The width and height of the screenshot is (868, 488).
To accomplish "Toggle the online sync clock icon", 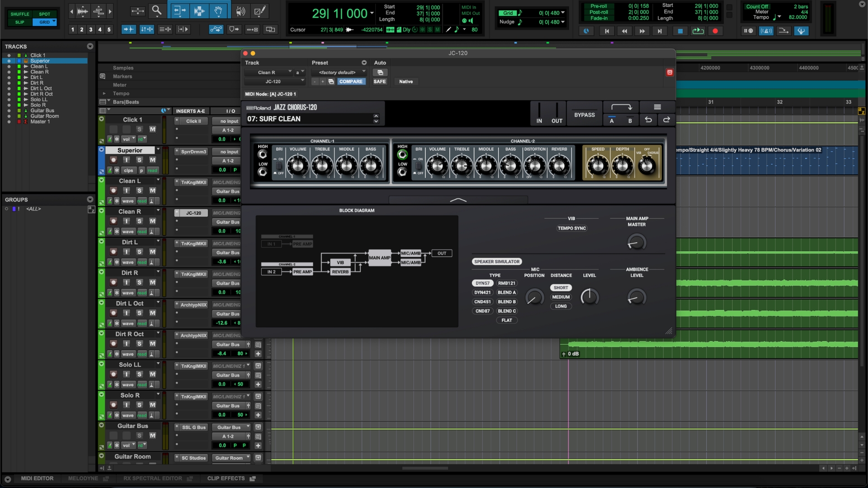I will [x=586, y=31].
